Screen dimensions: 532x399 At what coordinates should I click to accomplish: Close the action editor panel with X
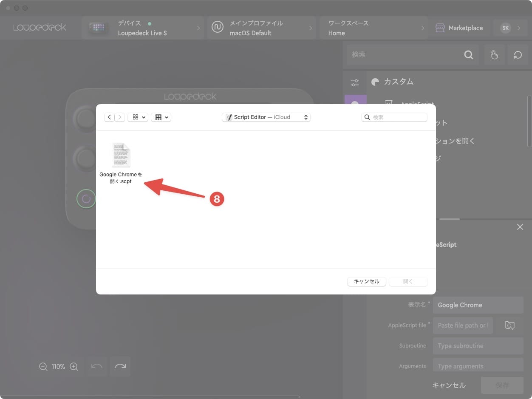(520, 227)
